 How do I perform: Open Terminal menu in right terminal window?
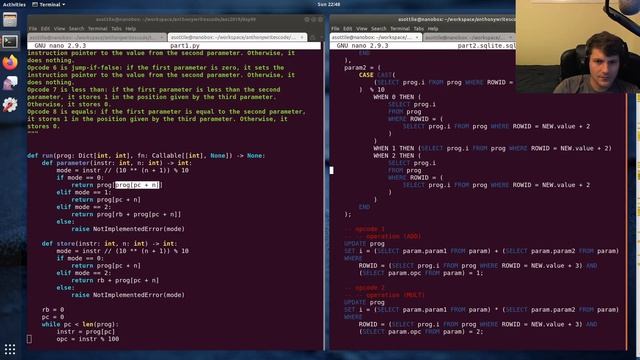point(400,29)
